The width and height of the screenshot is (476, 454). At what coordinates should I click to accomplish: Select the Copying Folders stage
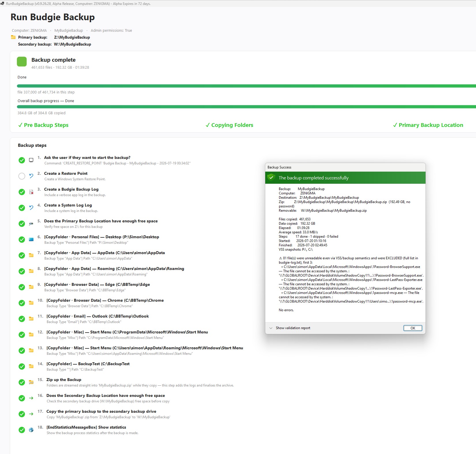coord(229,125)
